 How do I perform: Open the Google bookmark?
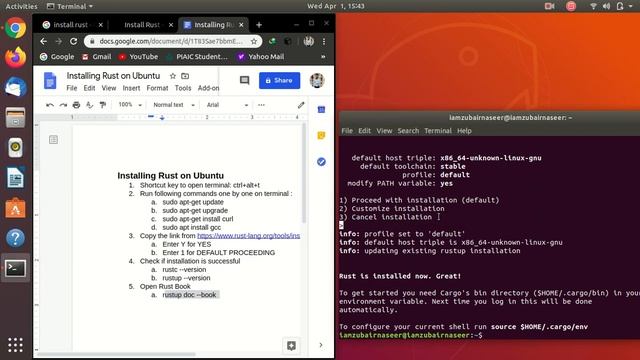57,57
